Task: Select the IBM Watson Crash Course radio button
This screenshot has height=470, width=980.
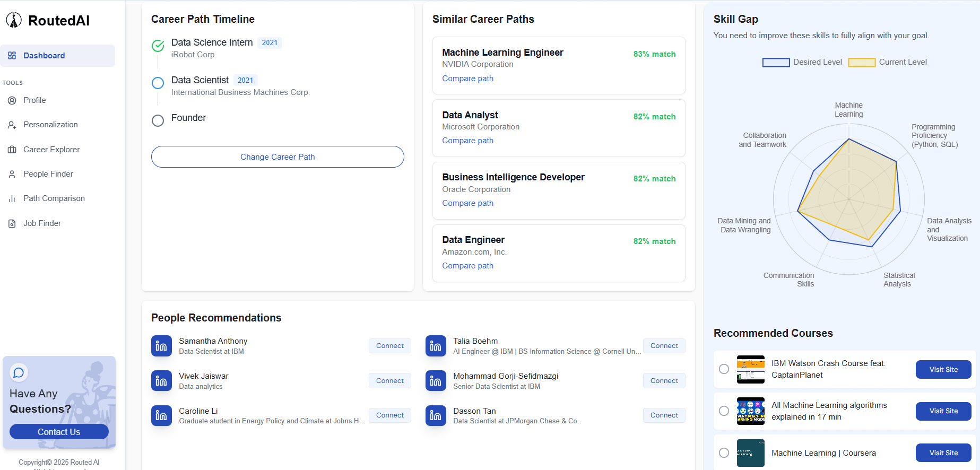Action: click(724, 369)
